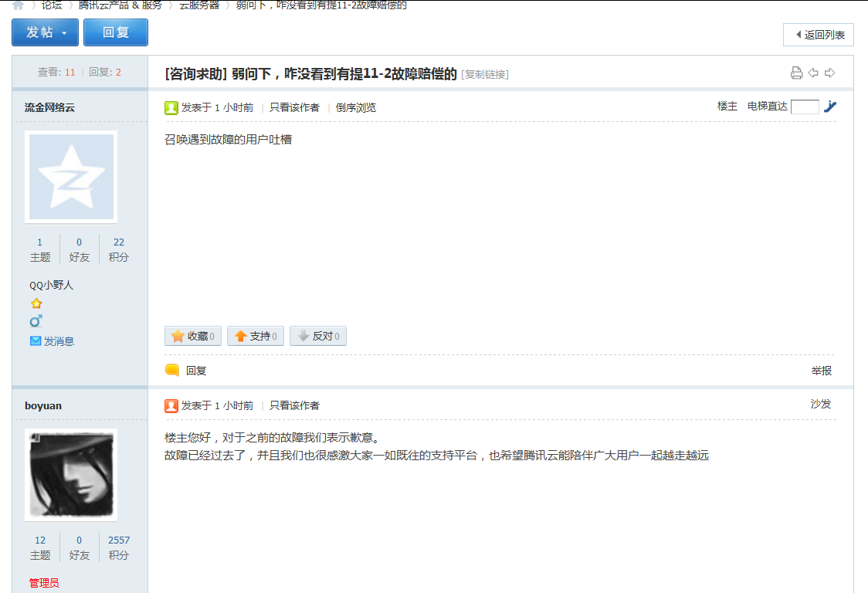This screenshot has height=593, width=868.
Task: Click reply text 楼主您好，对于之前的故障我们表示歉意
Action: click(x=273, y=438)
